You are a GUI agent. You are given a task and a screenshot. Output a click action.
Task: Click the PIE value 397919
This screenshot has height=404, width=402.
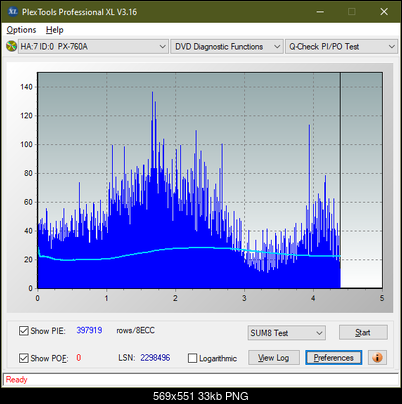89,330
